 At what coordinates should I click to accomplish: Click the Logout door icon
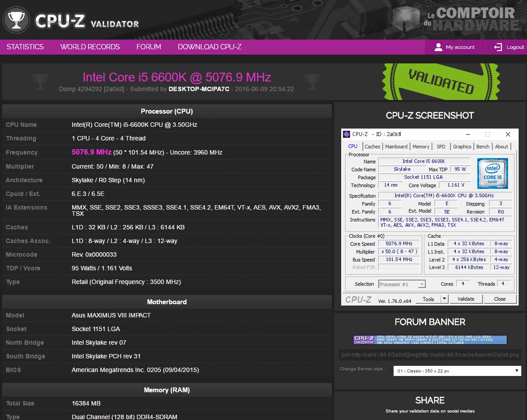tap(498, 47)
